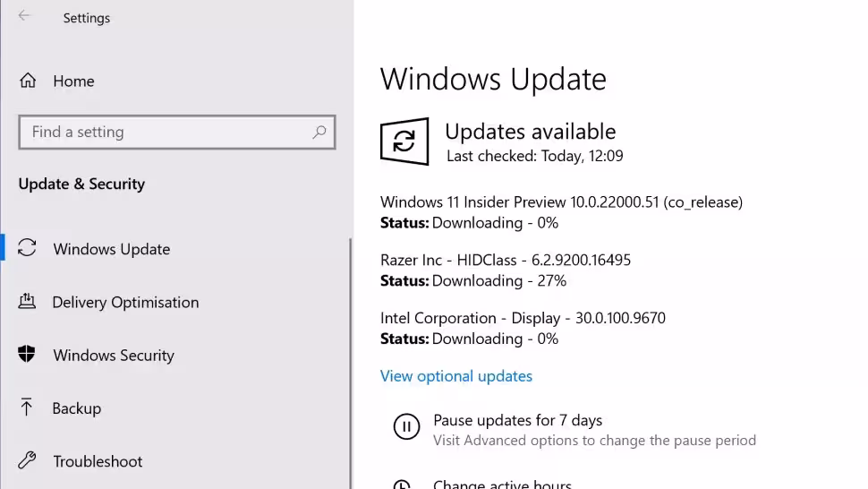The width and height of the screenshot is (868, 489).
Task: Click the large update status sync icon
Action: point(404,142)
